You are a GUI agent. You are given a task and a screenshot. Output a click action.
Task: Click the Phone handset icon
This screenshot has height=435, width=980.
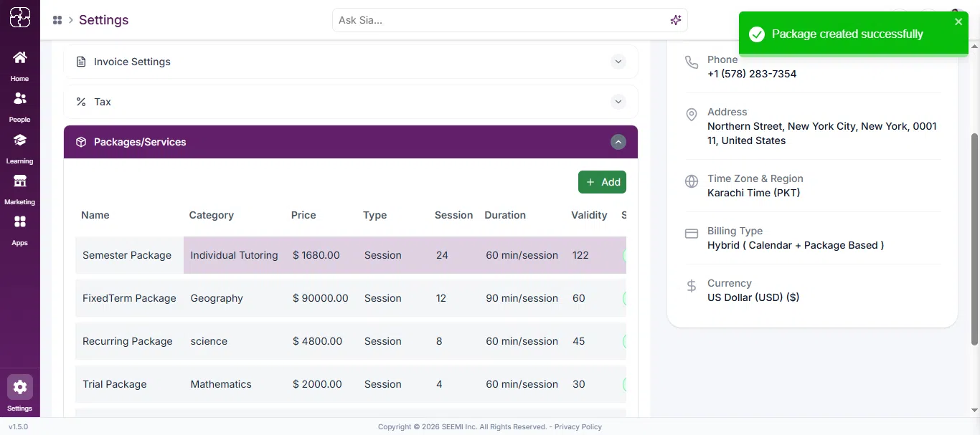(692, 62)
